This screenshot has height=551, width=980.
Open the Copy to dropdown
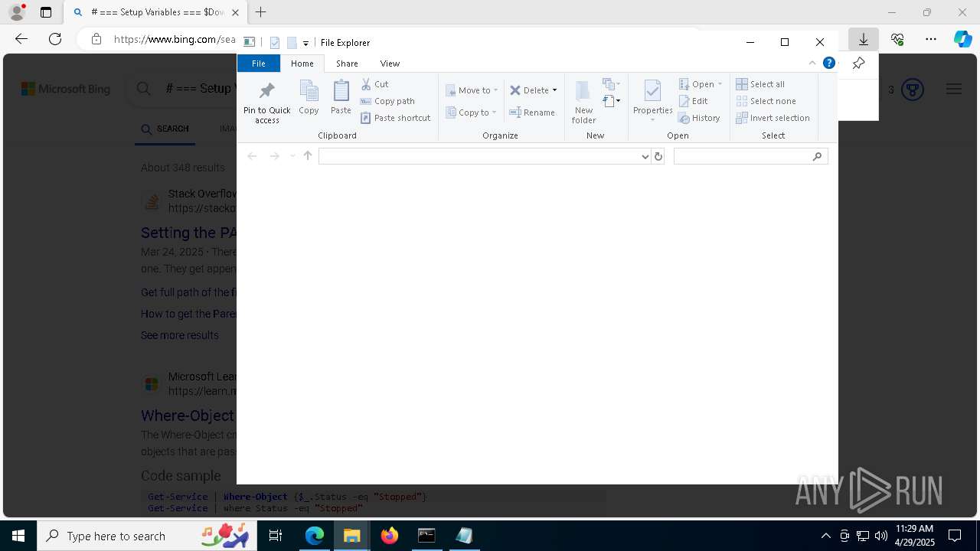click(x=472, y=112)
